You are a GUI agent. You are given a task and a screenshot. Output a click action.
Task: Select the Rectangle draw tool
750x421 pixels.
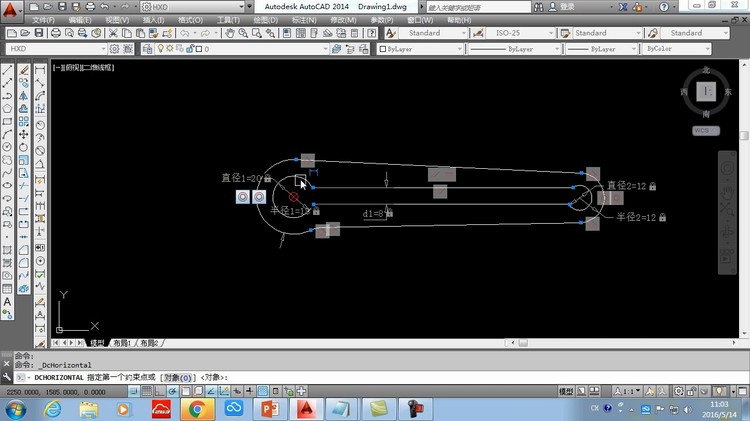(7, 122)
